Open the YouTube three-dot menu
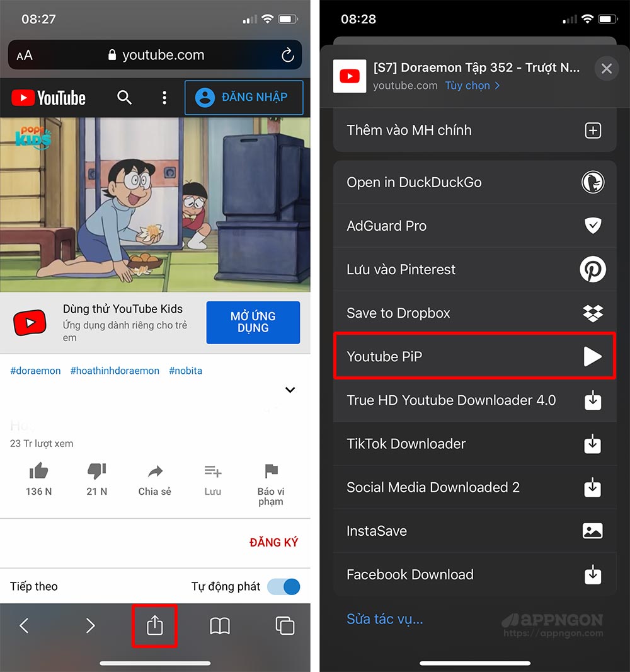This screenshot has height=672, width=630. 164,98
